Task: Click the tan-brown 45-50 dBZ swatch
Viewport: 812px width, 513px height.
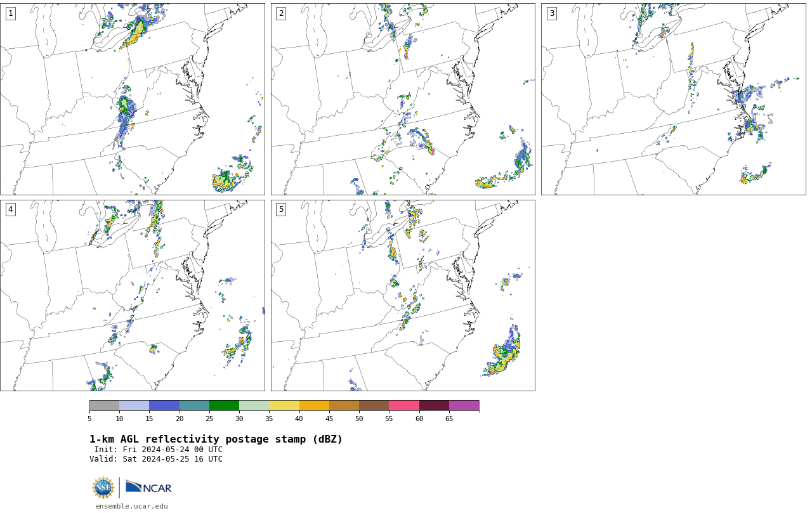Action: 344,406
